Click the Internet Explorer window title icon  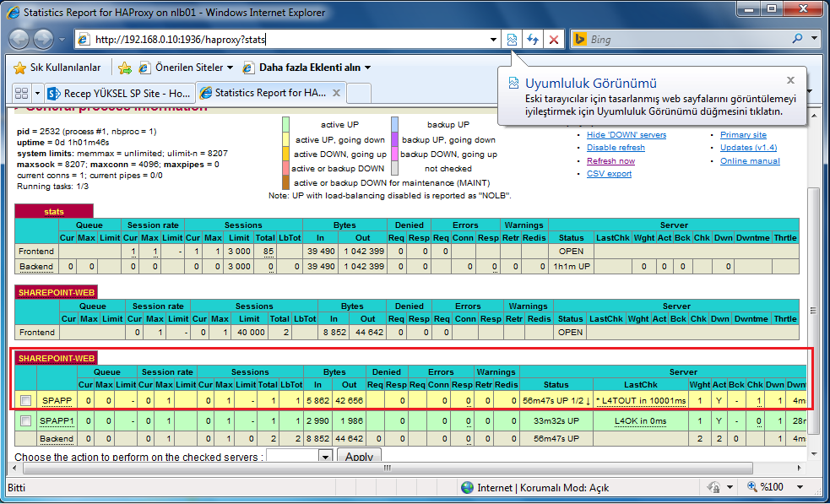coord(14,12)
